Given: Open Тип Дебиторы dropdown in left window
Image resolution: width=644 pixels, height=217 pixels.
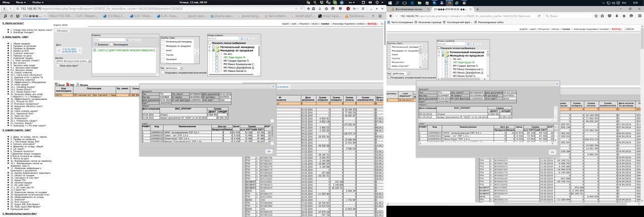Looking at the screenshot, I should point(174,68).
